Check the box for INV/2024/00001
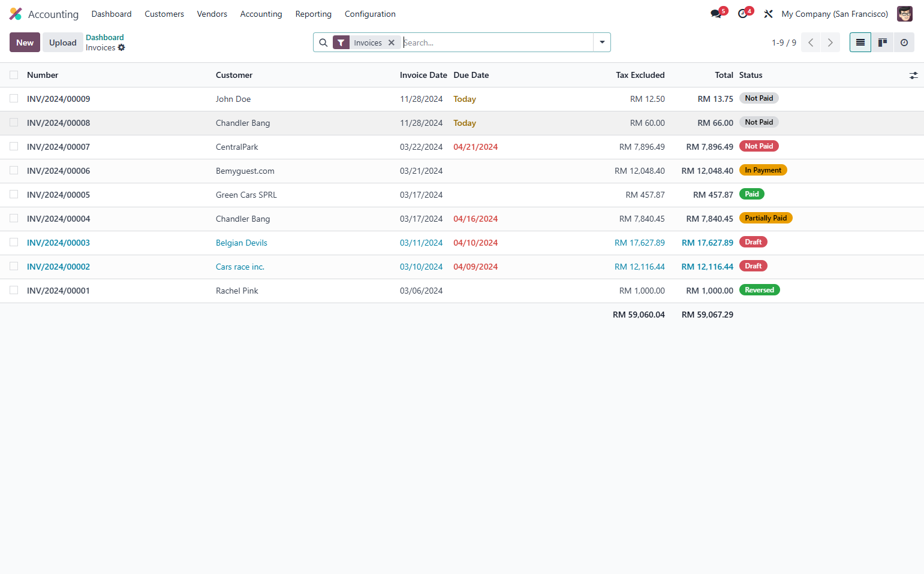The width and height of the screenshot is (924, 574). pyautogui.click(x=14, y=290)
